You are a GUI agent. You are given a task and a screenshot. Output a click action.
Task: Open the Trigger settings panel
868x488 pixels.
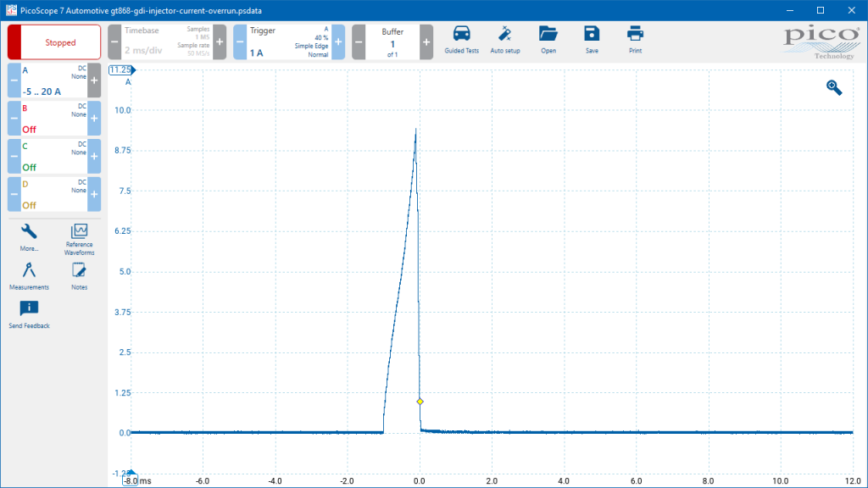[289, 42]
